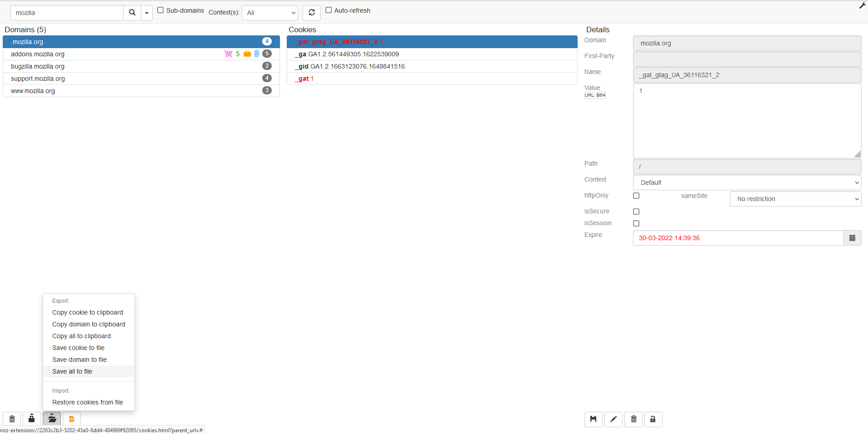Click the orange briefcase icon on addons.mozilla.org

click(x=247, y=54)
